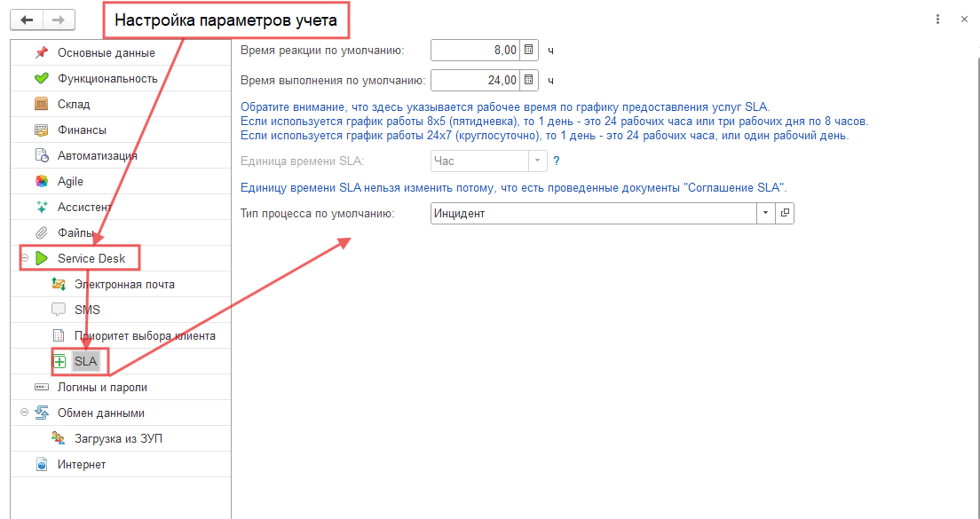Image resolution: width=980 pixels, height=519 pixels.
Task: Click the green table icon beside SLA
Action: 59,362
